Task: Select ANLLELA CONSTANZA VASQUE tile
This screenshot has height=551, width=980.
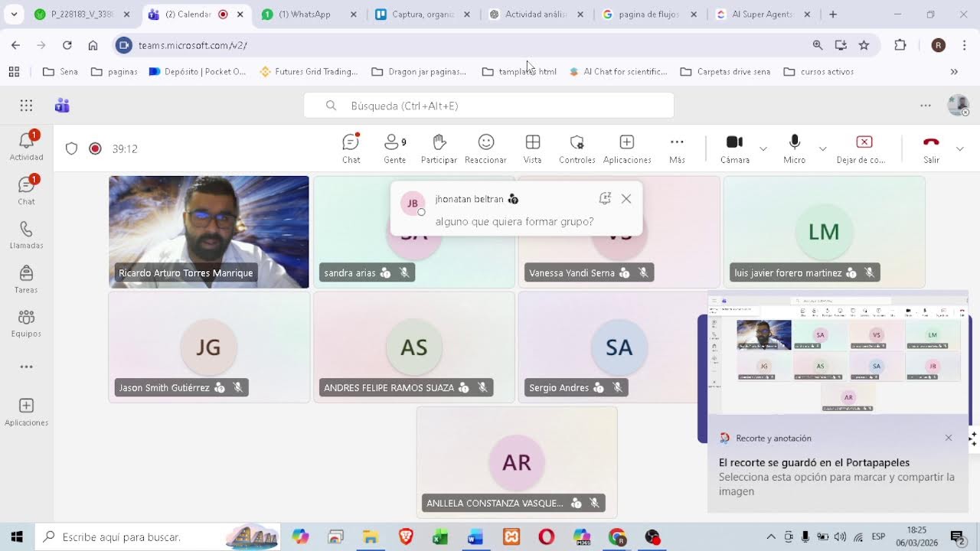Action: tap(517, 461)
